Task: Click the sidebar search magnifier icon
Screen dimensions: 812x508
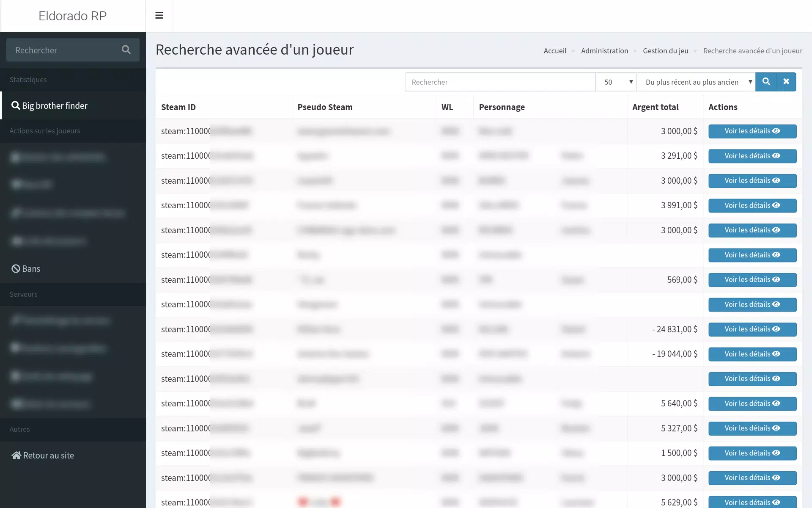Action: pos(126,50)
